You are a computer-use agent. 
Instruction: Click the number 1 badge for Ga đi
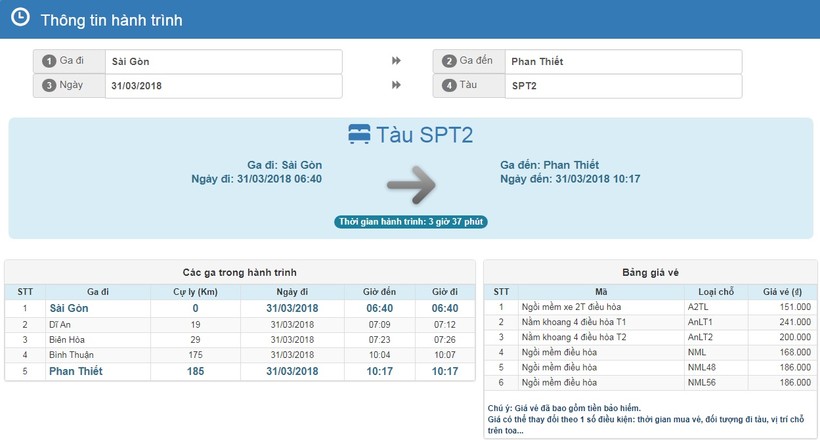click(48, 62)
